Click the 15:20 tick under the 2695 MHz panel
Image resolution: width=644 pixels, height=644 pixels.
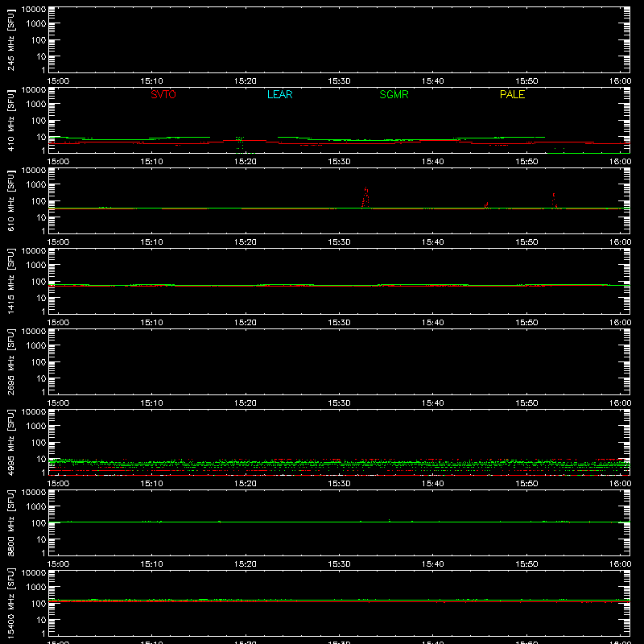pyautogui.click(x=246, y=403)
